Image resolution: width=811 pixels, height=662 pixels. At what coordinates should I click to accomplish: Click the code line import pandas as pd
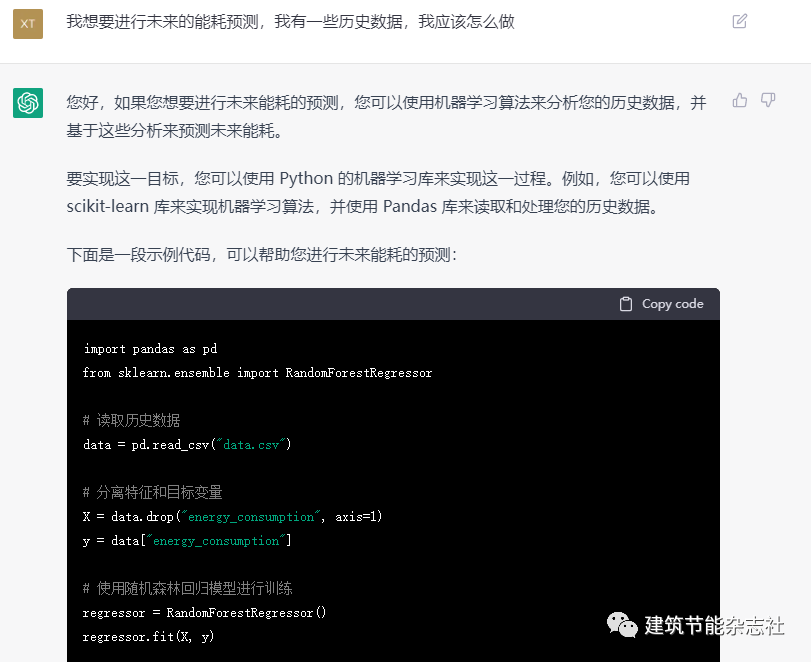151,349
